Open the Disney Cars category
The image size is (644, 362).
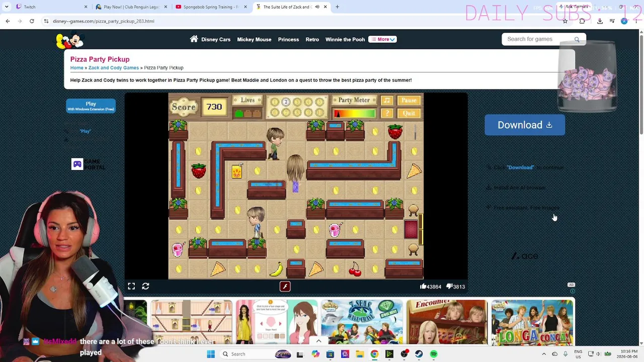216,39
